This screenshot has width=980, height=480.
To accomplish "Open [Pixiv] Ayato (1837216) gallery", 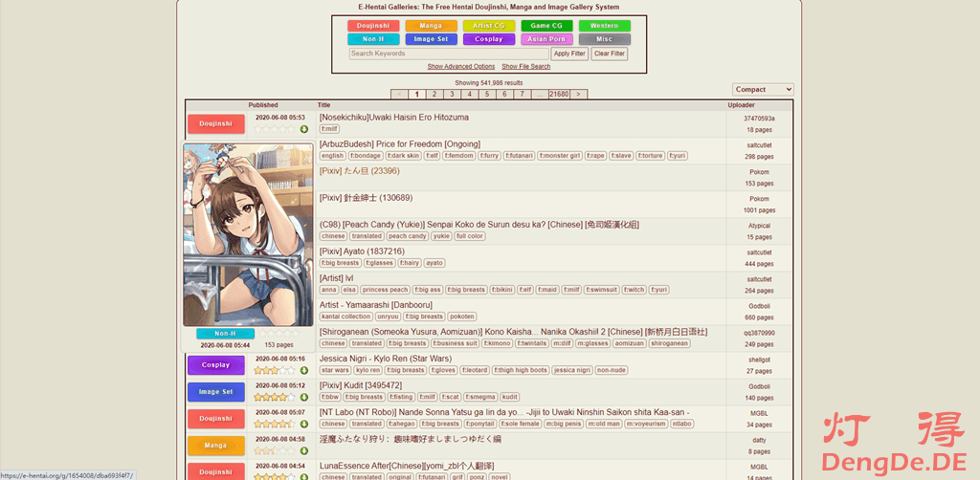I will tap(362, 251).
